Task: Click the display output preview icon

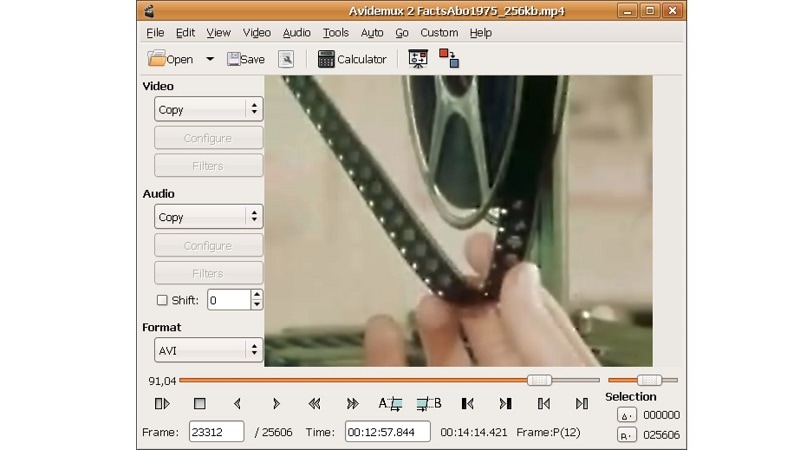Action: click(418, 59)
